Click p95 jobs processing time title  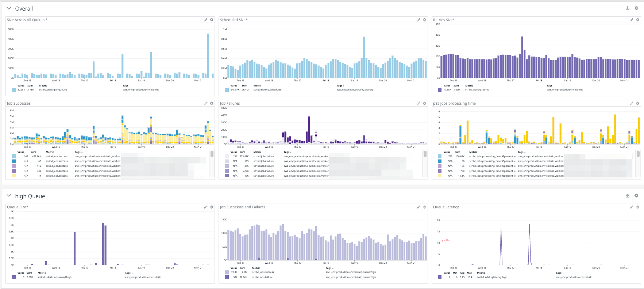[454, 103]
